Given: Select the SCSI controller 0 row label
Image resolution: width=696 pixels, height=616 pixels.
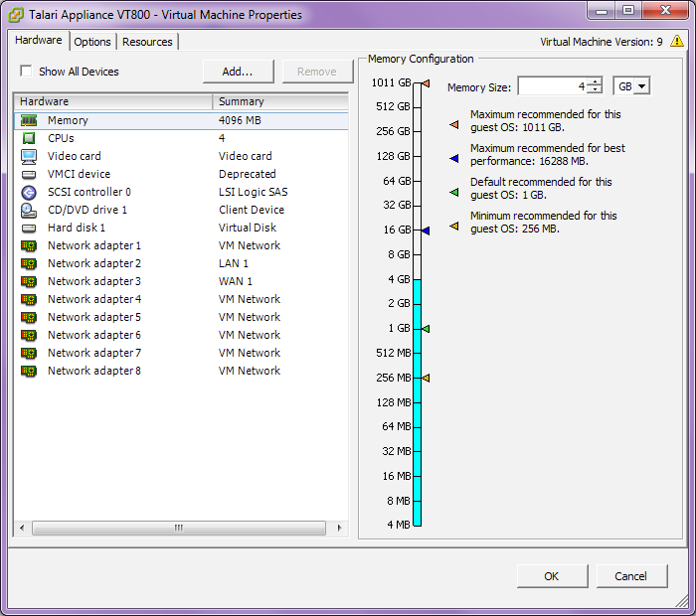Looking at the screenshot, I should click(89, 192).
